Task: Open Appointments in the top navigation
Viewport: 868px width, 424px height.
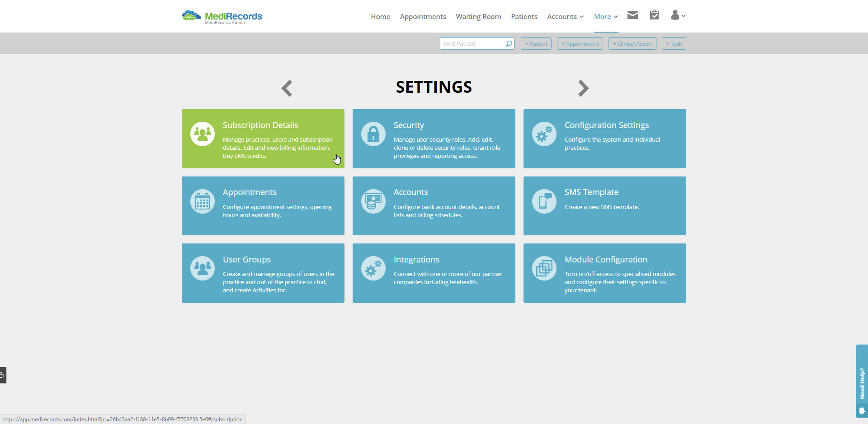Action: tap(423, 17)
